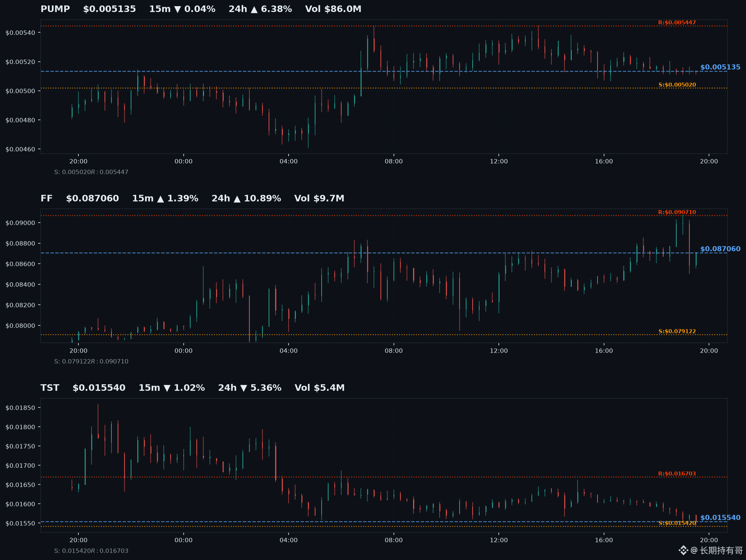The height and width of the screenshot is (560, 746).
Task: Click the $0.00540 y-axis label
Action: pos(21,33)
